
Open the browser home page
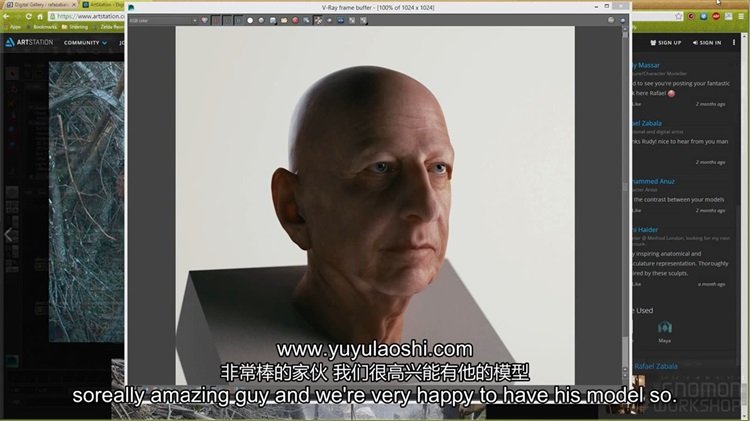pyautogui.click(x=40, y=17)
